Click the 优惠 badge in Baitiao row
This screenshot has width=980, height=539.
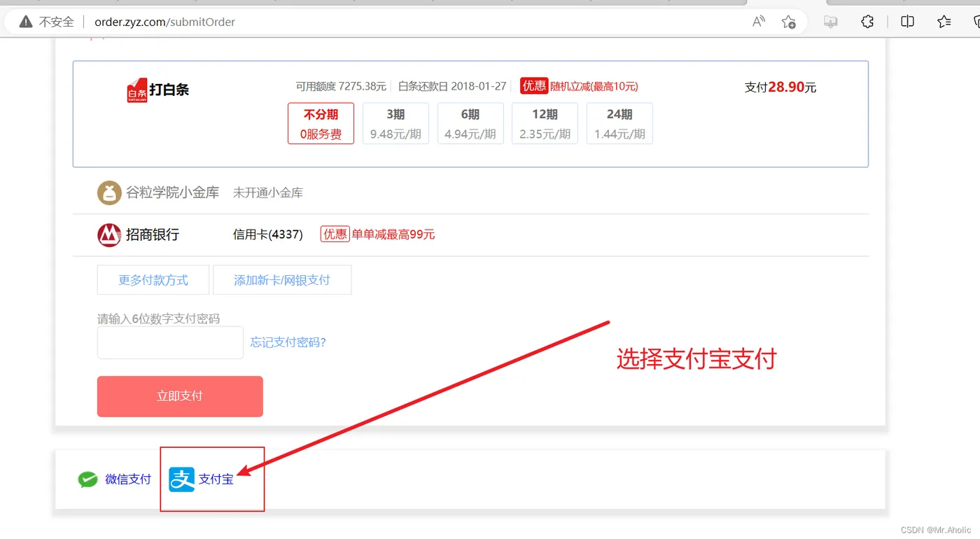point(534,86)
